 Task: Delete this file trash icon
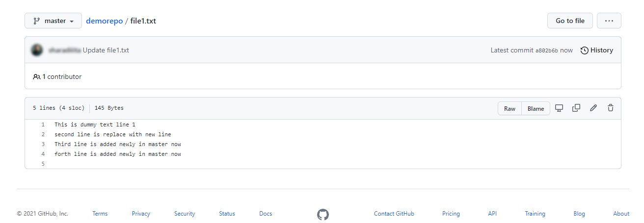pyautogui.click(x=611, y=108)
